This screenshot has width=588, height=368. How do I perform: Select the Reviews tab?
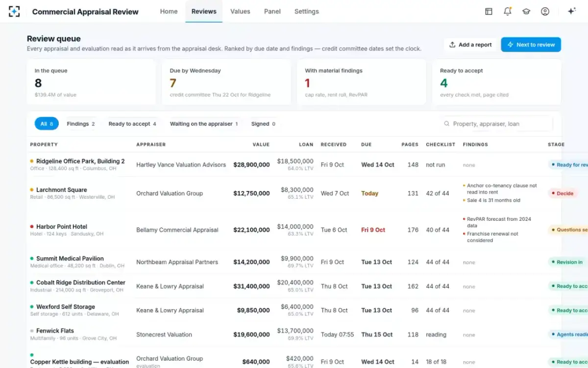204,11
